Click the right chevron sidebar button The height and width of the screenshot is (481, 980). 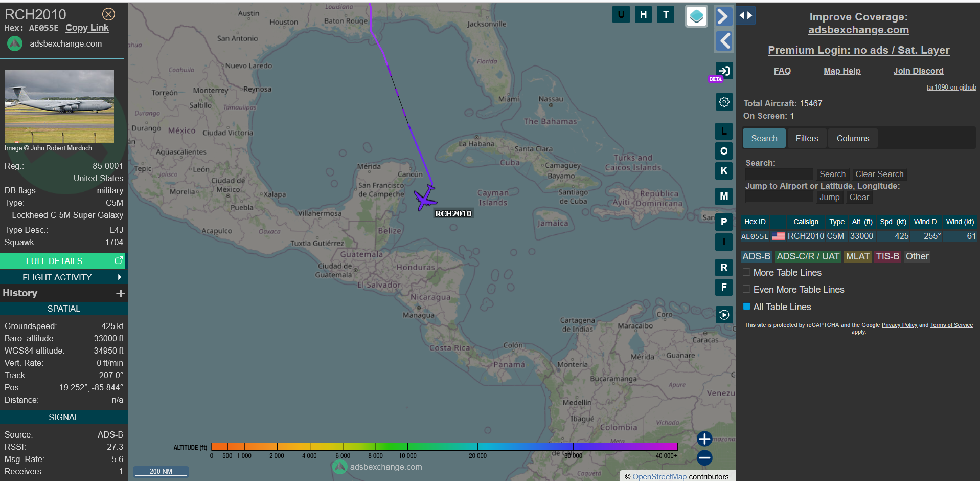coord(723,16)
